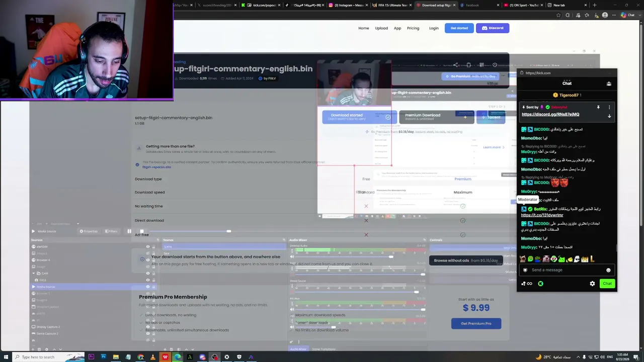
Task: Open Copilot Chat in browser toolbar
Action: click(x=628, y=15)
